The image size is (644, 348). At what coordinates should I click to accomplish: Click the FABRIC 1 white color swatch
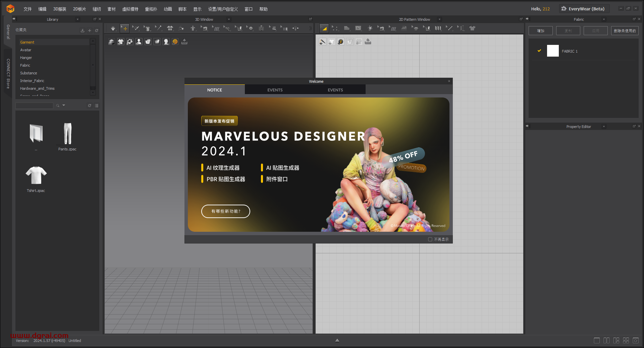point(553,51)
